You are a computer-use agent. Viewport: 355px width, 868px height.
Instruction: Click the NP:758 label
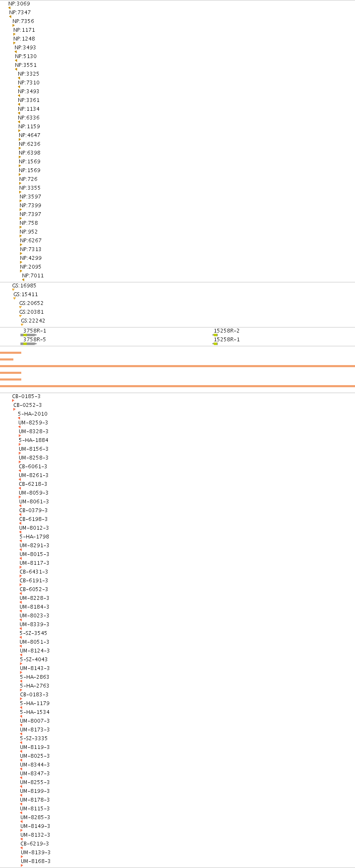pos(29,223)
